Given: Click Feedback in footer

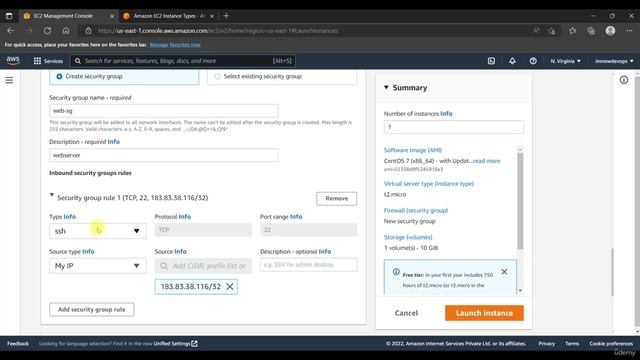Looking at the screenshot, I should pos(18,344).
